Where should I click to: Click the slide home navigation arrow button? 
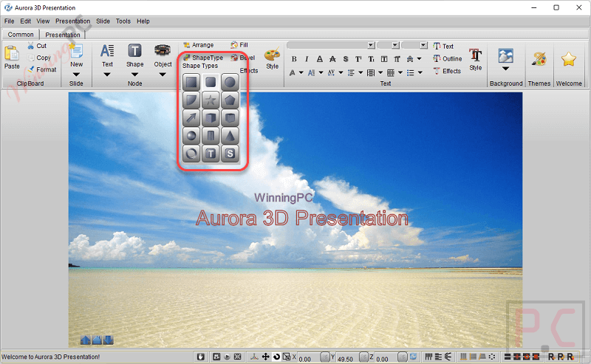click(97, 340)
